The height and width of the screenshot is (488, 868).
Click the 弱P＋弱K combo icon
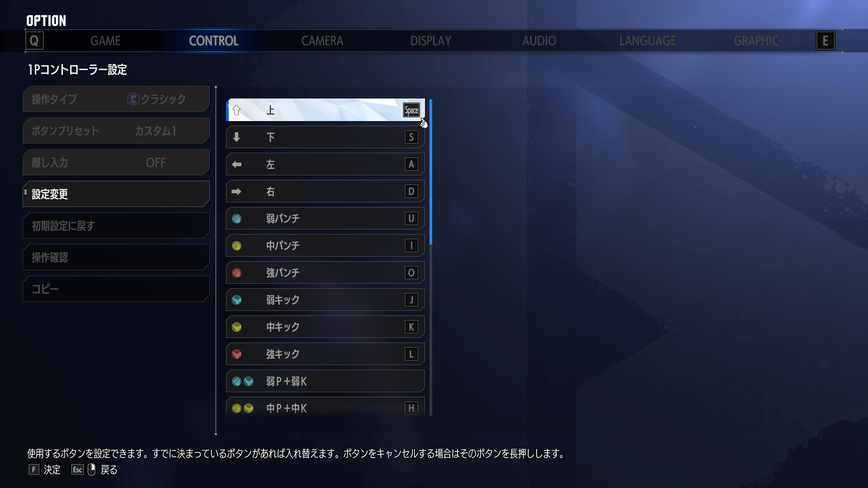tap(243, 381)
